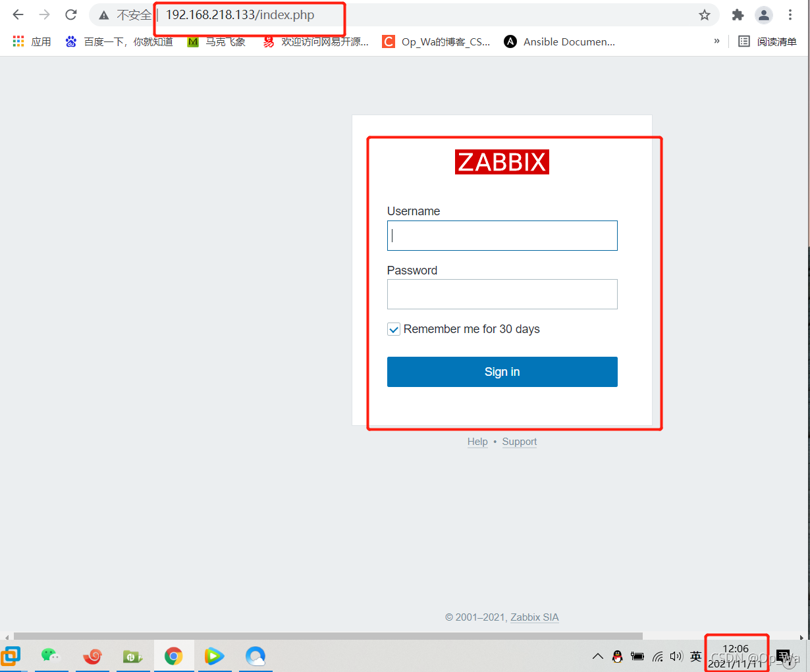Open the extensions puzzle icon
810x672 pixels.
pyautogui.click(x=738, y=15)
